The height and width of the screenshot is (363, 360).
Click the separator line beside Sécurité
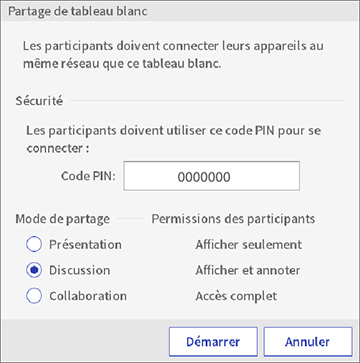[207, 100]
